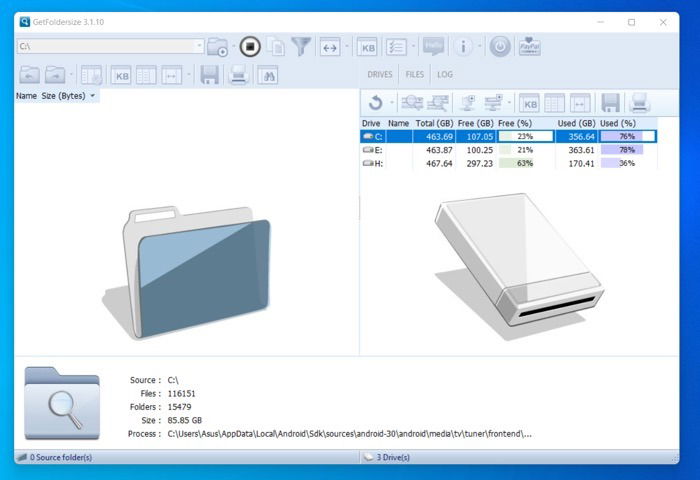
Task: Click the Total (GB) column header
Action: 434,123
